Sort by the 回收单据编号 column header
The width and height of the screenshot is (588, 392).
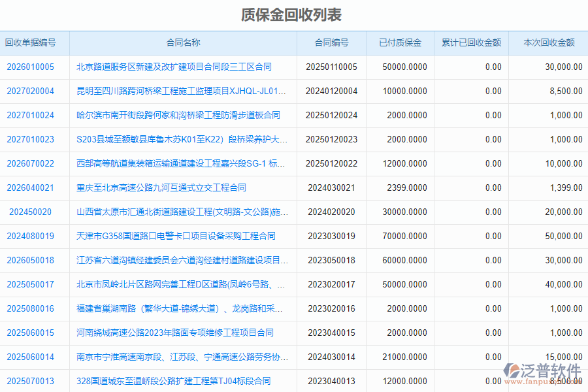[31, 42]
